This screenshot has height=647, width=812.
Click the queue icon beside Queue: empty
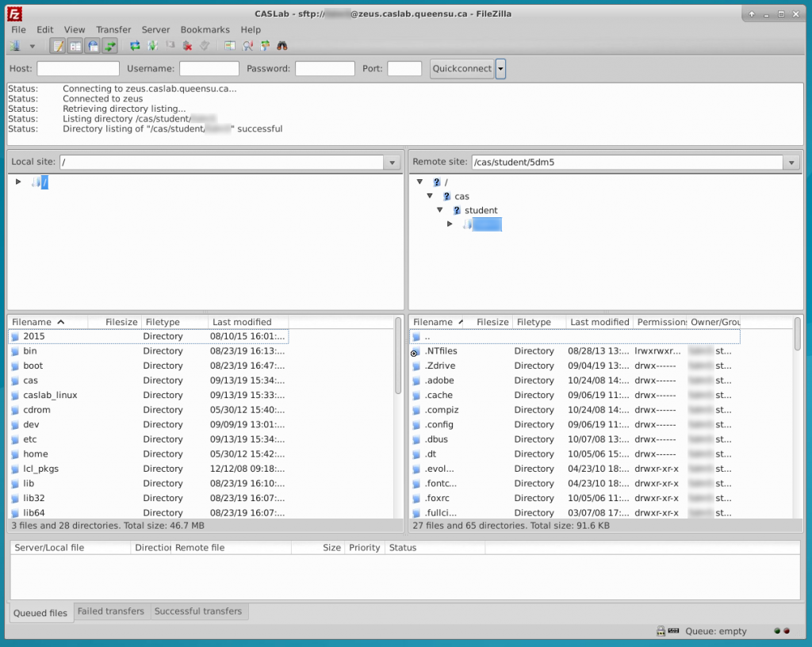tap(674, 630)
